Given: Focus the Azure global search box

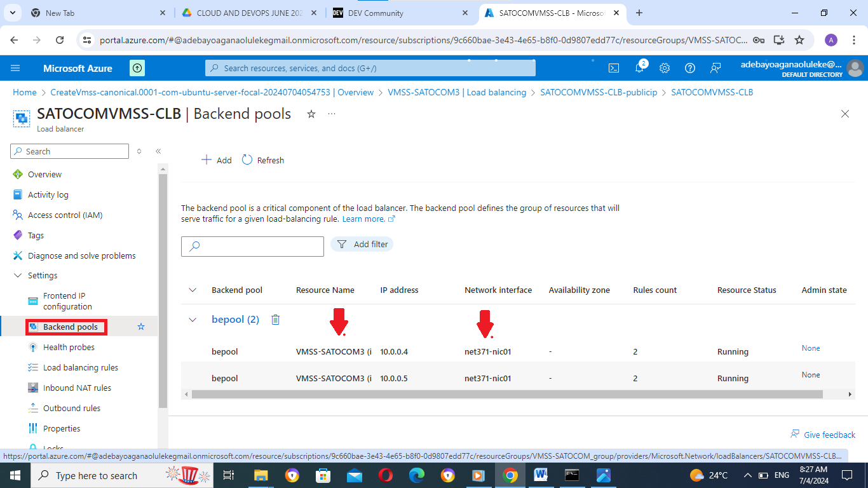Looking at the screenshot, I should 370,68.
